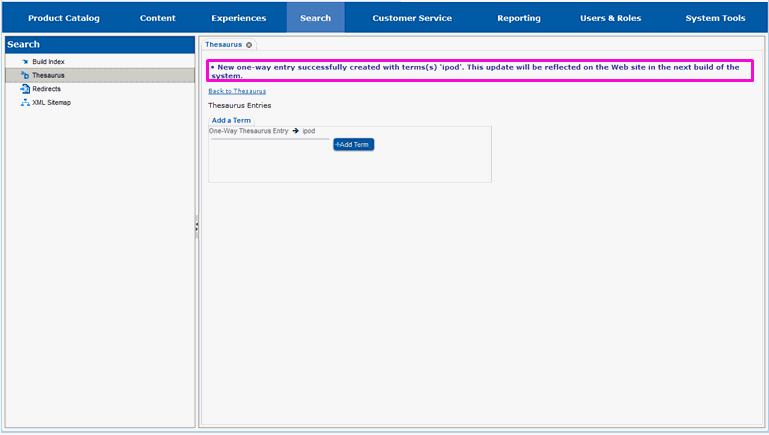
Task: Select Build Index in the Search panel
Action: click(48, 62)
